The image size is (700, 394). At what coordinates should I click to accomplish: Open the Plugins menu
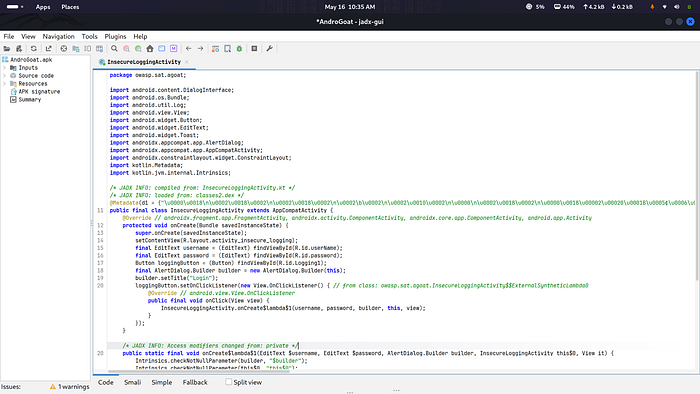pos(115,37)
